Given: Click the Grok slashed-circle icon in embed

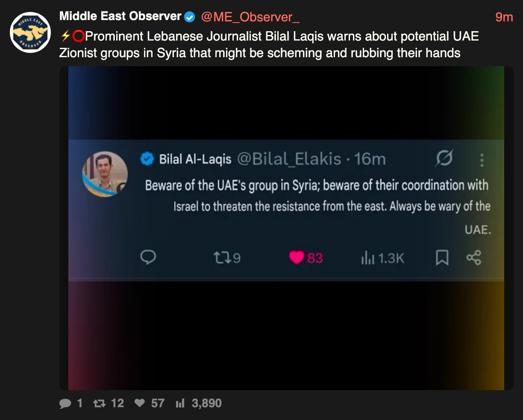Looking at the screenshot, I should tap(444, 159).
